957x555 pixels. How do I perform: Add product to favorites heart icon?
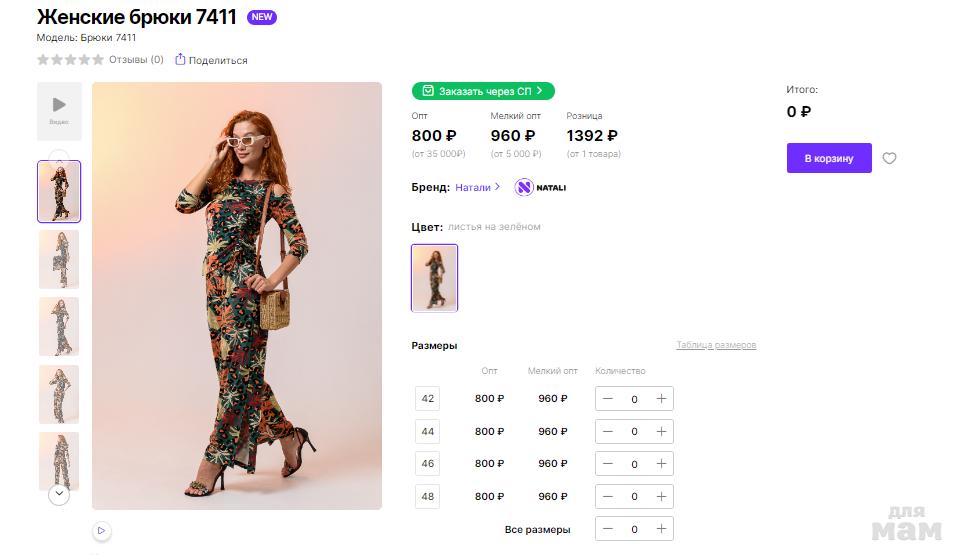[889, 158]
